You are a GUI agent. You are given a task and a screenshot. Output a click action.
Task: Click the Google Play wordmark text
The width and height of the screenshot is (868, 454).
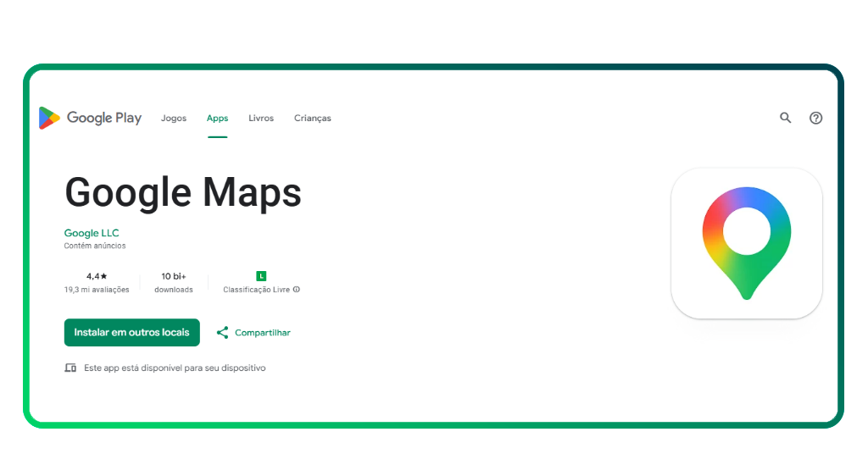click(x=104, y=119)
